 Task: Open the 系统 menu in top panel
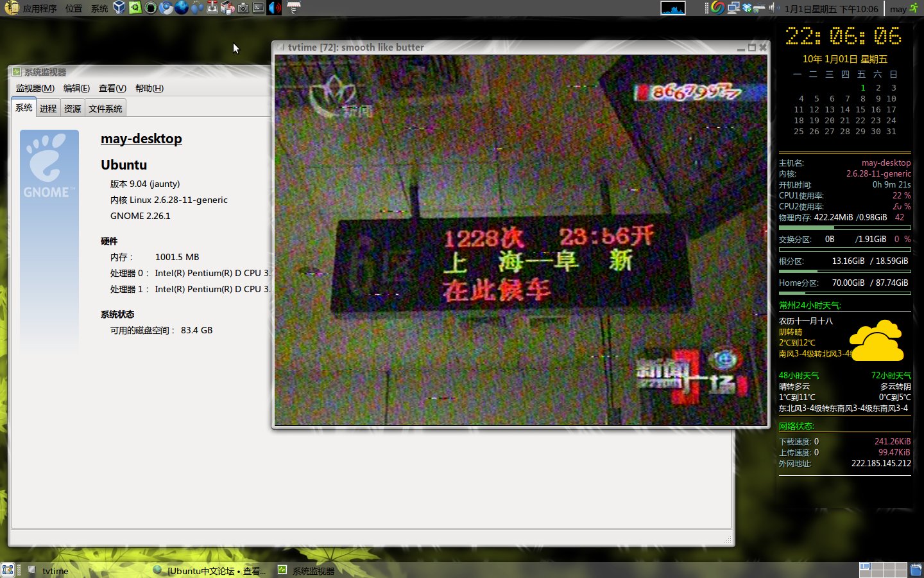pos(99,8)
